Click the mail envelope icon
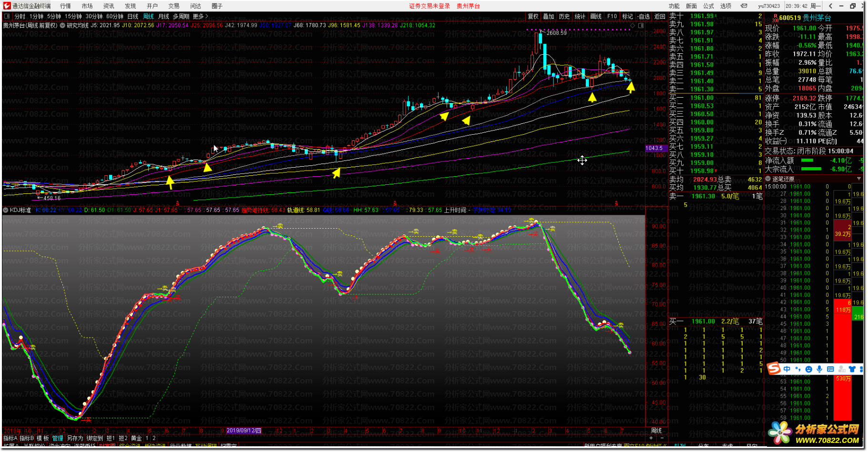Image resolution: width=868 pixels, height=452 pixels. tap(744, 6)
